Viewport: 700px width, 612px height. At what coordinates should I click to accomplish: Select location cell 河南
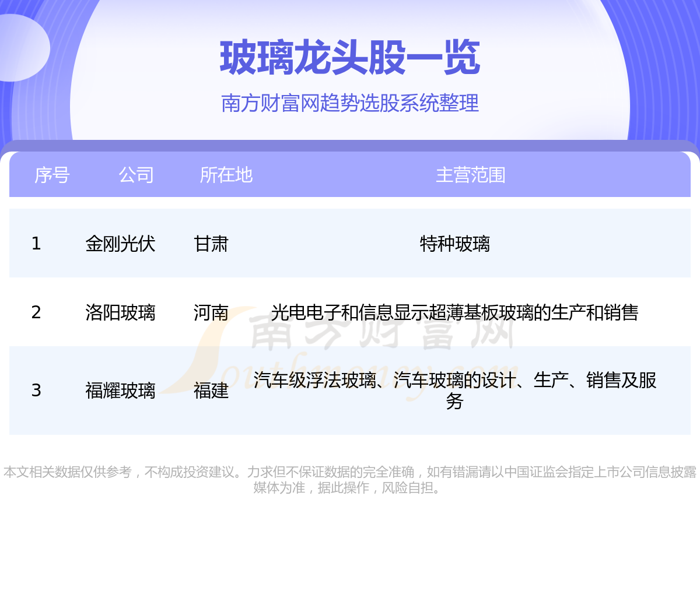pos(211,312)
